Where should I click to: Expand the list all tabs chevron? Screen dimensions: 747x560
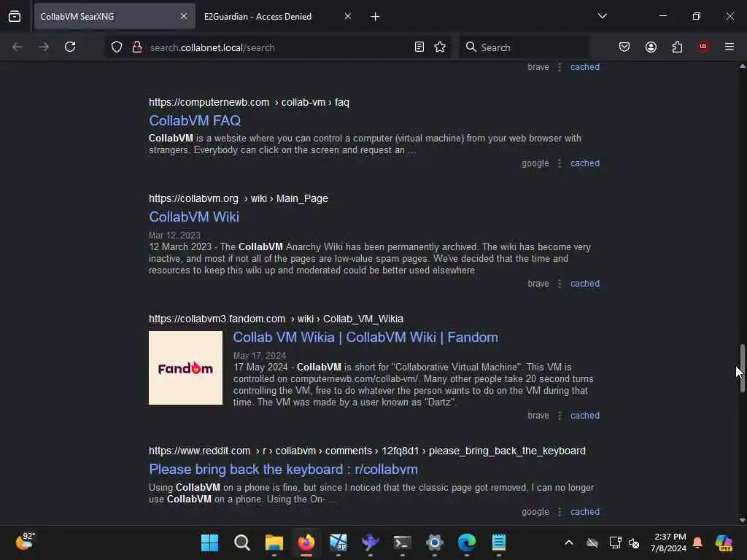pos(602,16)
